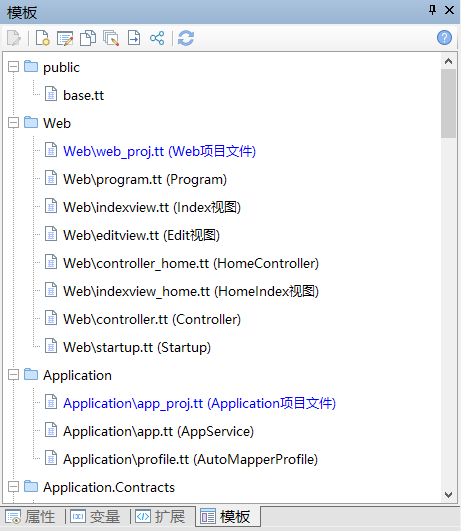The image size is (461, 531).
Task: Switch to the 变量 tab
Action: click(96, 517)
